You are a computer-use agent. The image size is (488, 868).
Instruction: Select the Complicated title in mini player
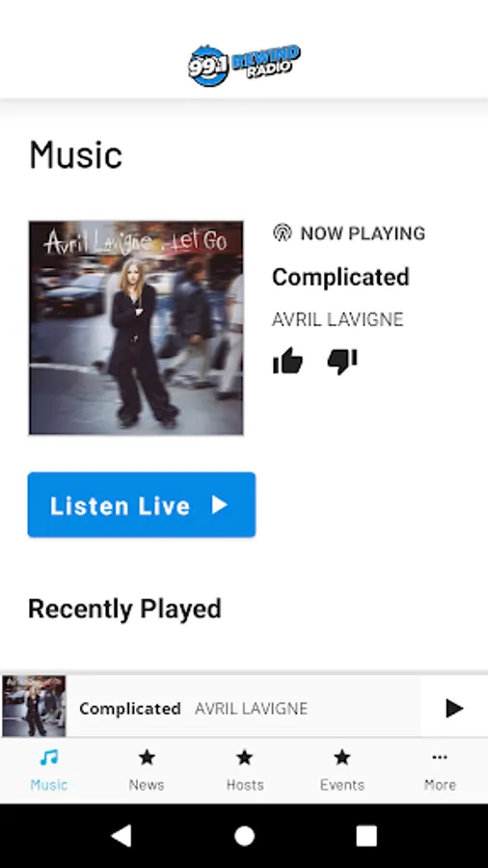click(130, 709)
